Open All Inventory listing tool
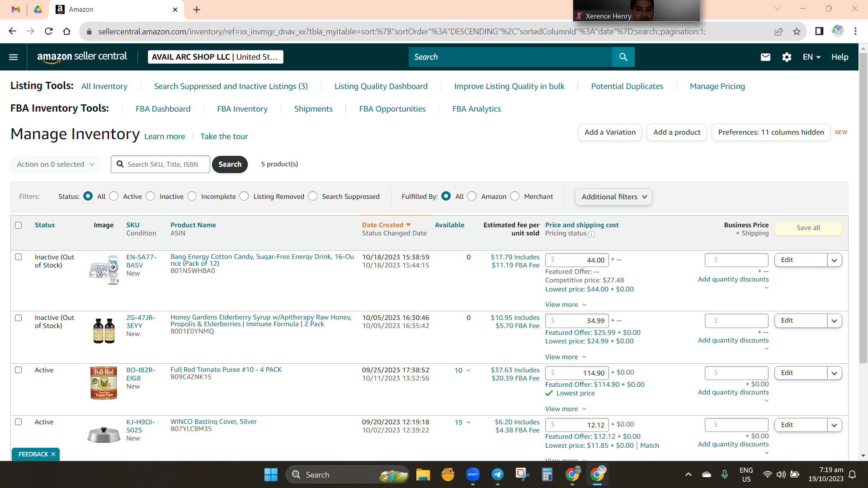Image resolution: width=868 pixels, height=488 pixels. point(104,86)
